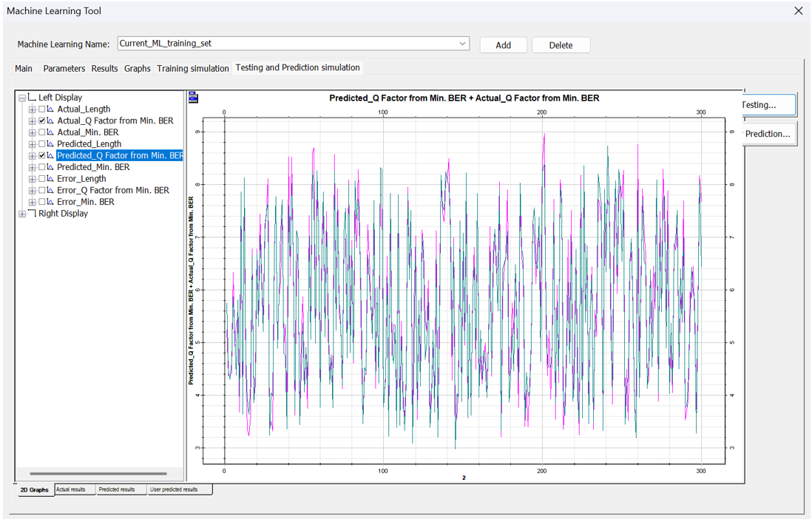The height and width of the screenshot is (519, 812).
Task: Collapse the Left Display tree node
Action: click(22, 98)
